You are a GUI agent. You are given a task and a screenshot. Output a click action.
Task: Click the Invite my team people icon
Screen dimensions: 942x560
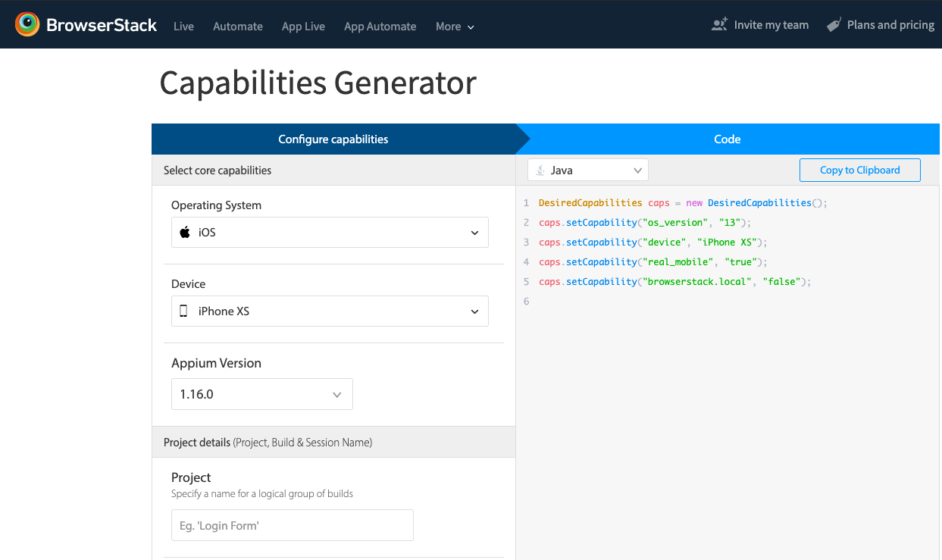click(x=718, y=23)
